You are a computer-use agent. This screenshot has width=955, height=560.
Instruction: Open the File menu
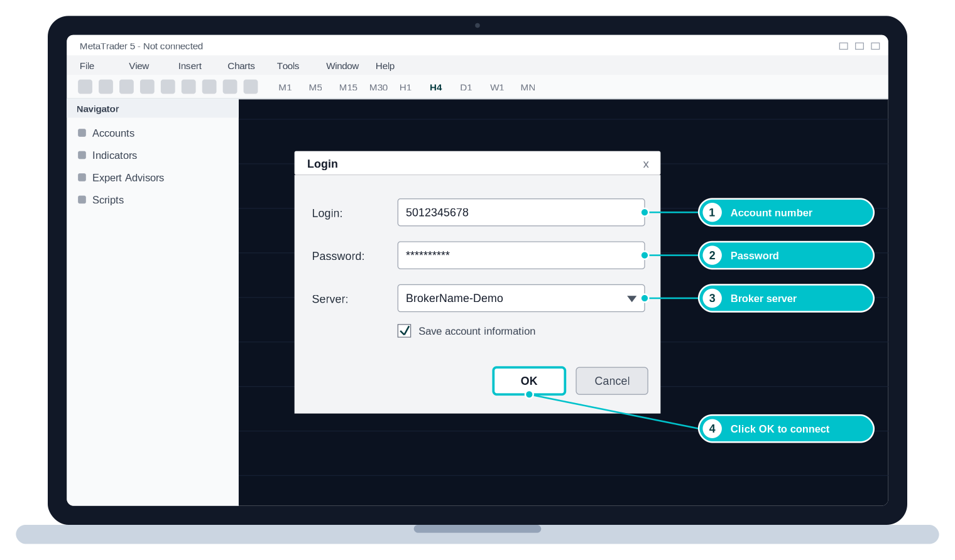point(87,66)
